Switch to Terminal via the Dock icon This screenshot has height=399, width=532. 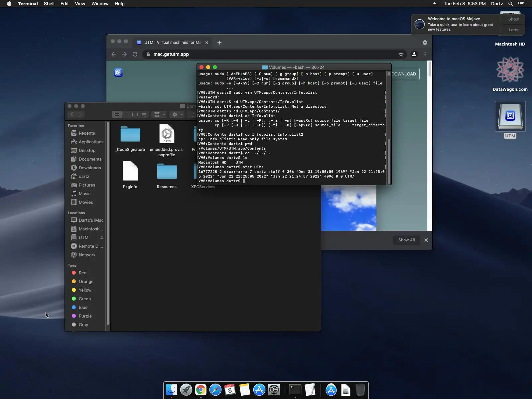pos(295,390)
